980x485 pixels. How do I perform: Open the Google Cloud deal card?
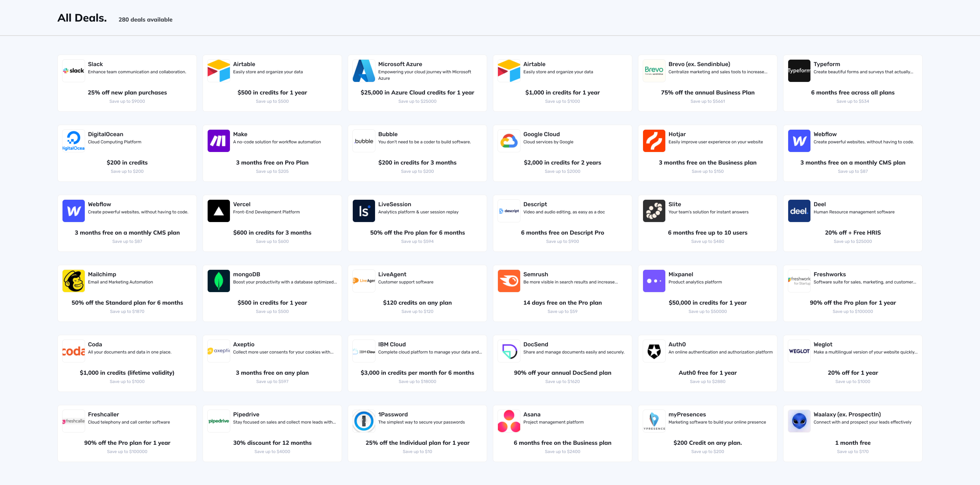click(562, 153)
